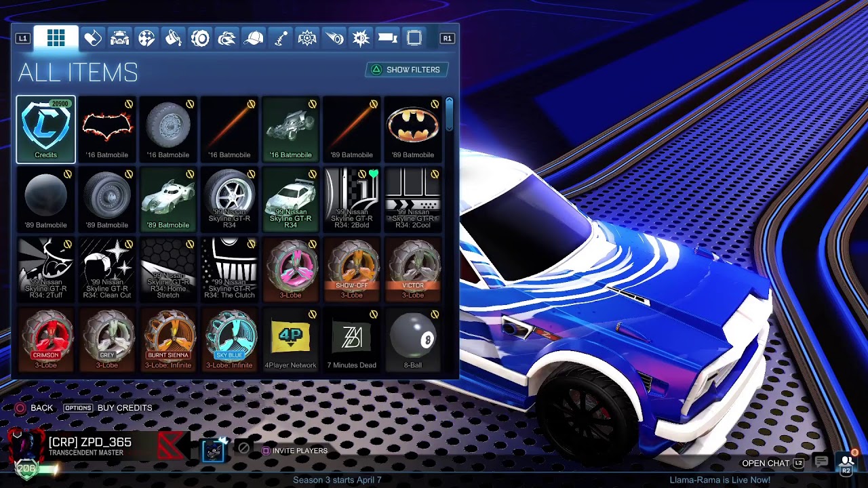Select the Crimson 3-Lobe wheel
Screen dimensions: 868x488
coord(46,340)
